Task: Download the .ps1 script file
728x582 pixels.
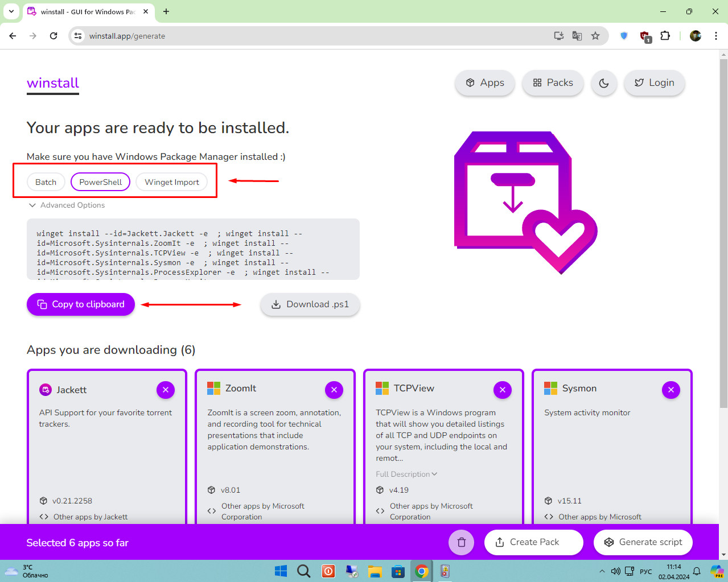Action: (310, 304)
